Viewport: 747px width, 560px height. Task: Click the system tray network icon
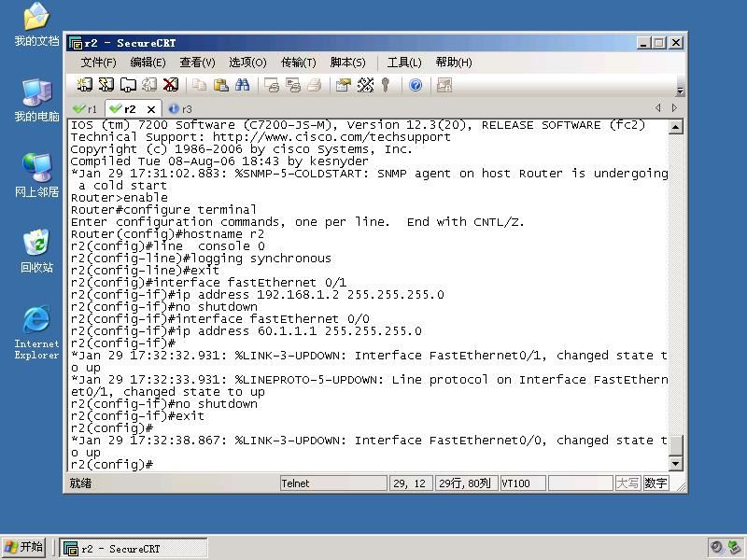(x=735, y=548)
